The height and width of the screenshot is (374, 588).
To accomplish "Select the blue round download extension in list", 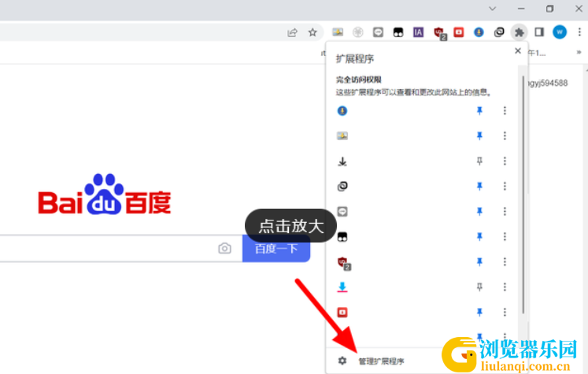I will click(342, 111).
